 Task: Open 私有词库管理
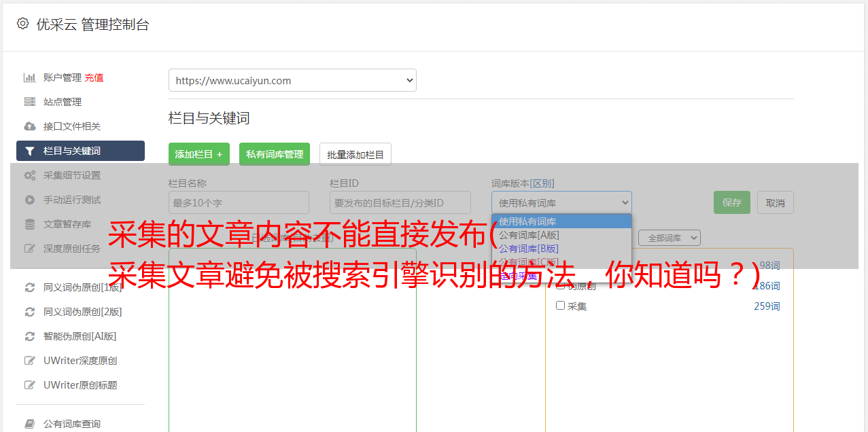275,154
